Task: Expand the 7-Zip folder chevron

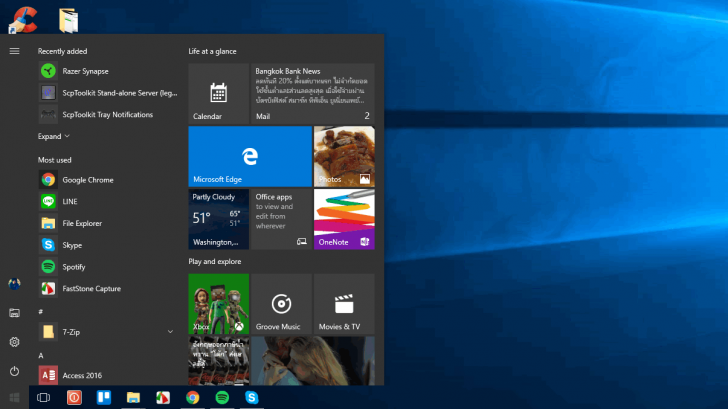Action: tap(170, 332)
